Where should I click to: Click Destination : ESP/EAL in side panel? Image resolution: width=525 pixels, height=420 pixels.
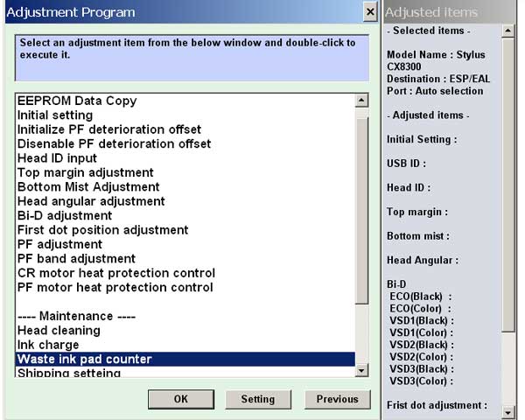pyautogui.click(x=438, y=79)
